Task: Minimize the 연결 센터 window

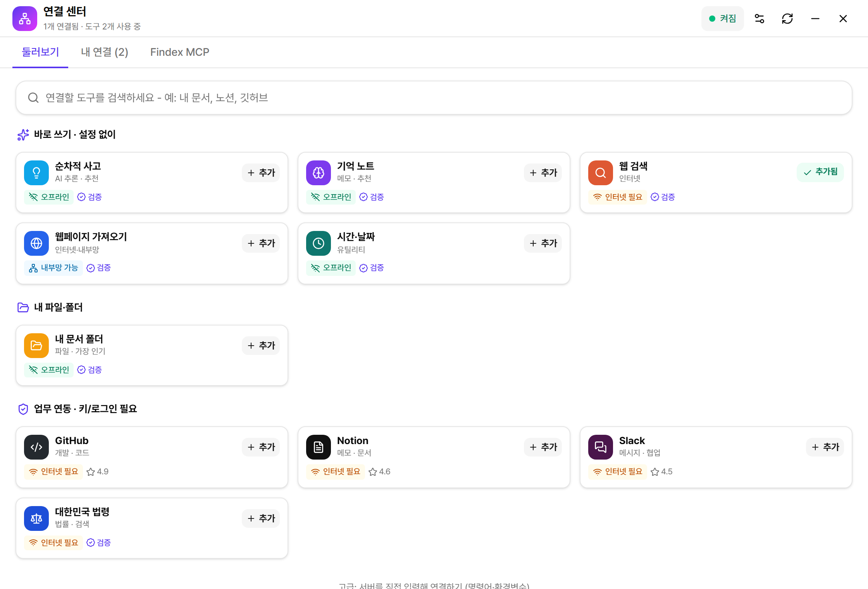Action: (815, 19)
